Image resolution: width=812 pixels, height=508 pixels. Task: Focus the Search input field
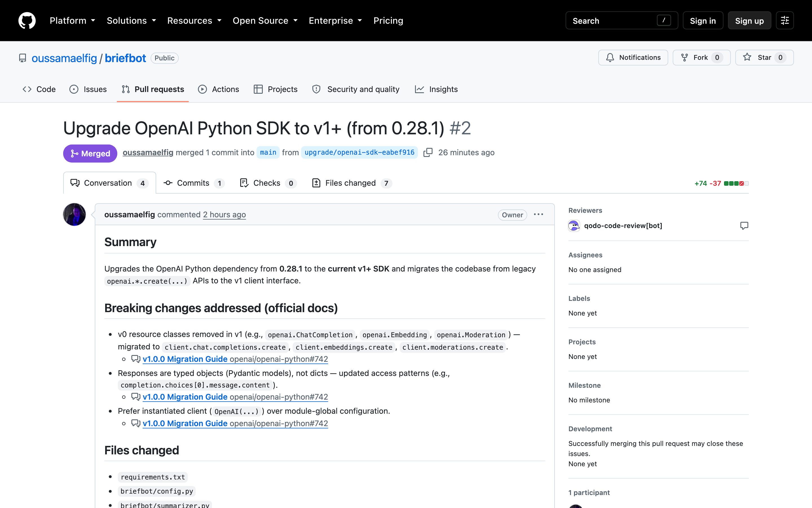tap(621, 21)
